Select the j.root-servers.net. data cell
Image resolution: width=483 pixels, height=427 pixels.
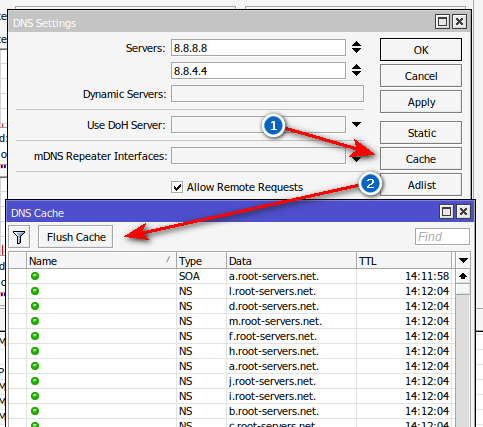pos(291,381)
